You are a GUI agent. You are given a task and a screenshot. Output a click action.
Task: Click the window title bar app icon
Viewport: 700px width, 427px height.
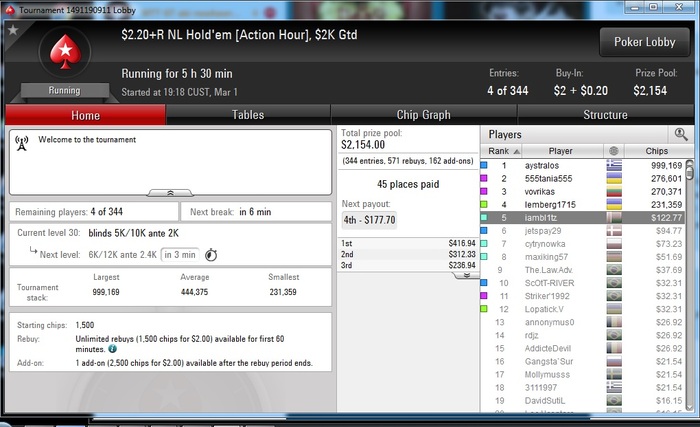point(10,10)
